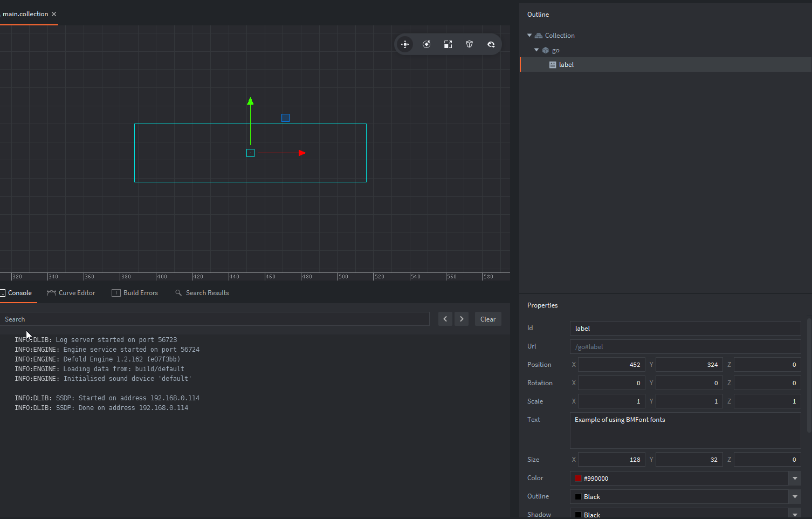
Task: Select the Move tool
Action: point(405,44)
